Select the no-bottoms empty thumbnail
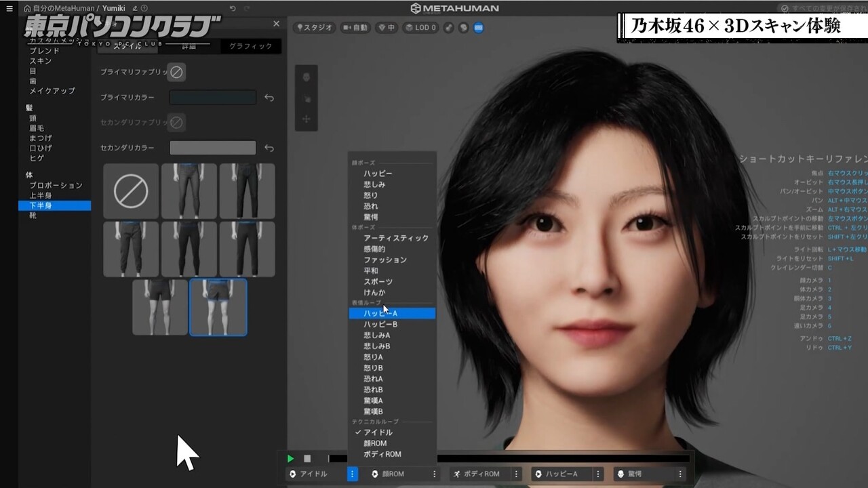 pos(131,191)
